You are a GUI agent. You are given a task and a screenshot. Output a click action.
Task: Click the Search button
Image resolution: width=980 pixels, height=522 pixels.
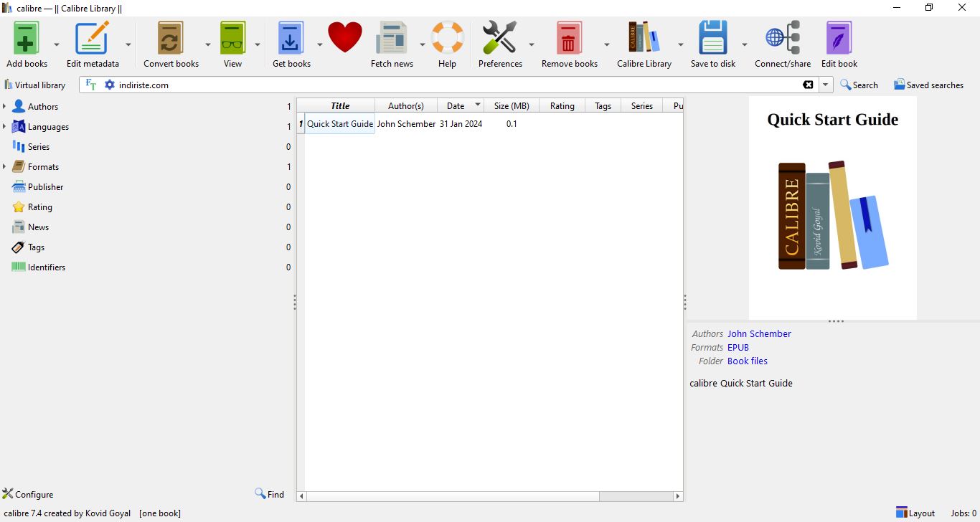click(x=859, y=85)
